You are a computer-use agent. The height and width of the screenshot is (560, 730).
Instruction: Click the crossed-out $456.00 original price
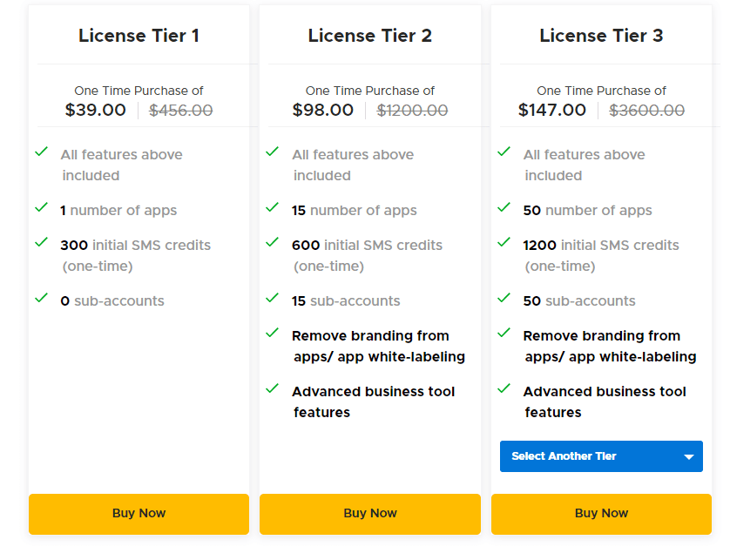[x=179, y=110]
